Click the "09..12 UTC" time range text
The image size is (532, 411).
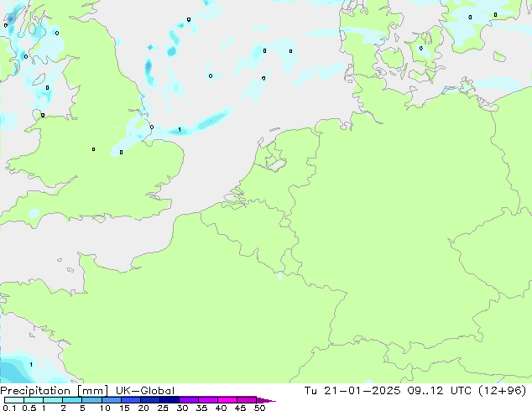coord(440,391)
